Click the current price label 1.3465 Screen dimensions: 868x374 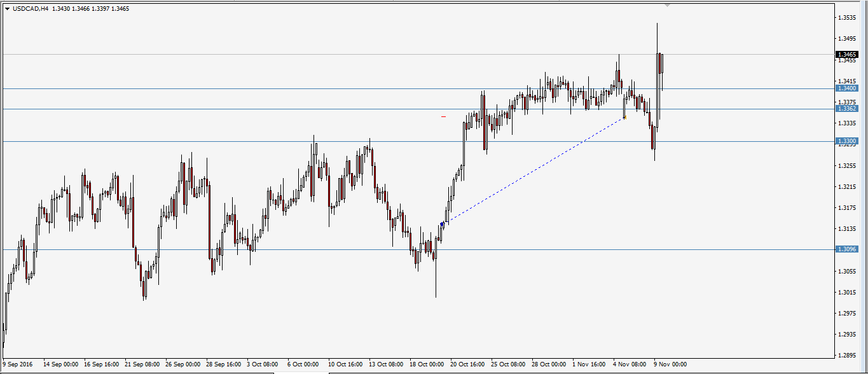(848, 55)
